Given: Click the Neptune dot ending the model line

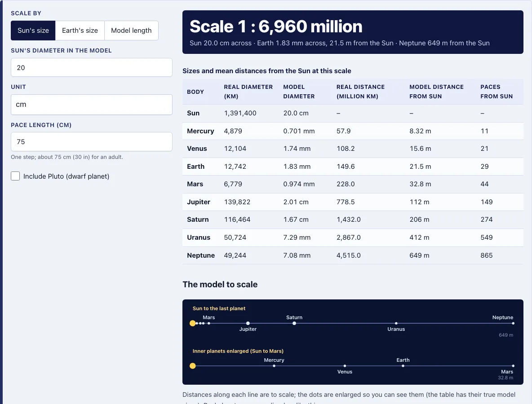Looking at the screenshot, I should pos(513,323).
